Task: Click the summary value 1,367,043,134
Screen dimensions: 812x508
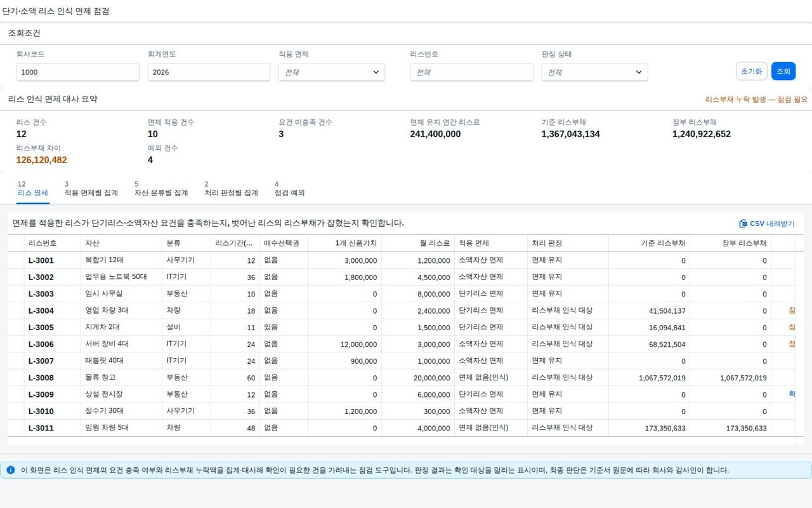Action: coord(570,134)
